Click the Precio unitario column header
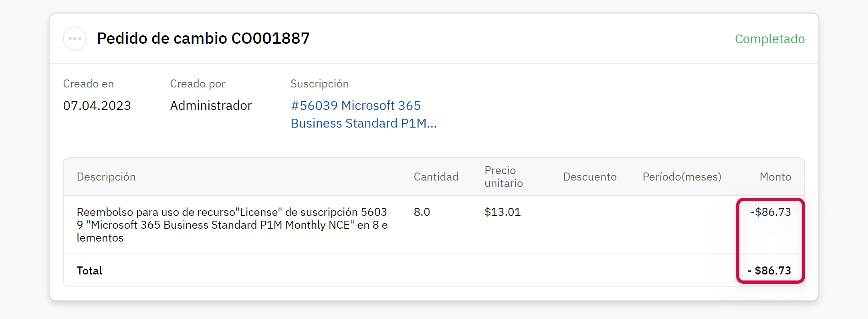This screenshot has height=319, width=868. coord(503,177)
